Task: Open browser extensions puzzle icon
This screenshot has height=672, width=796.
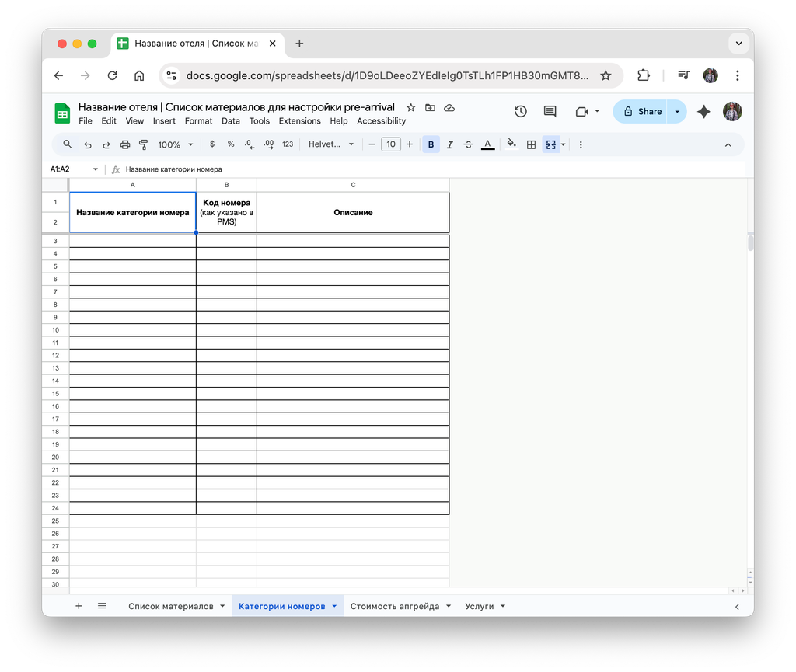Action: click(x=643, y=75)
